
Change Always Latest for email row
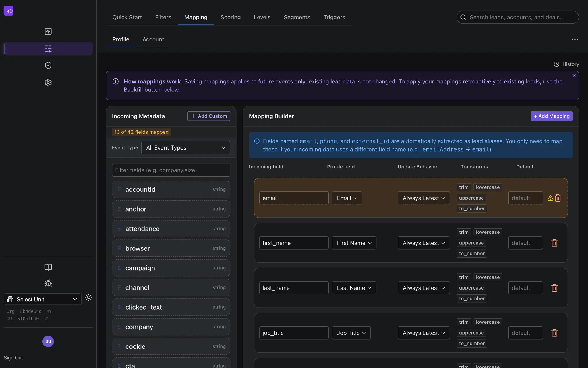pyautogui.click(x=423, y=198)
